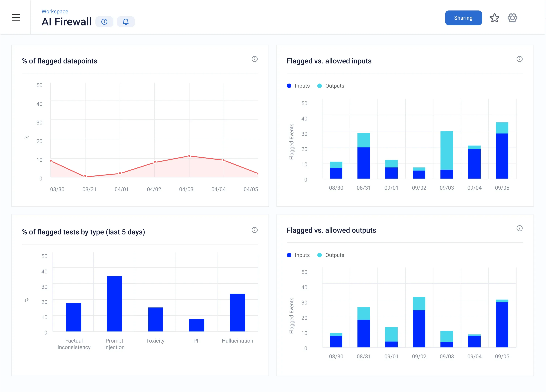This screenshot has height=392, width=546.
Task: Show info for Flagged vs. allowed inputs
Action: point(519,59)
